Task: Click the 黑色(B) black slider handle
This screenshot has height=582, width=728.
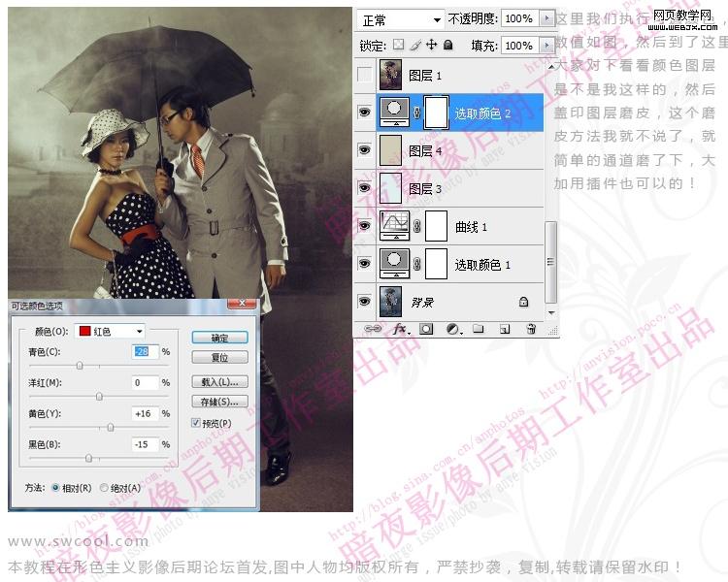Action: coord(88,458)
